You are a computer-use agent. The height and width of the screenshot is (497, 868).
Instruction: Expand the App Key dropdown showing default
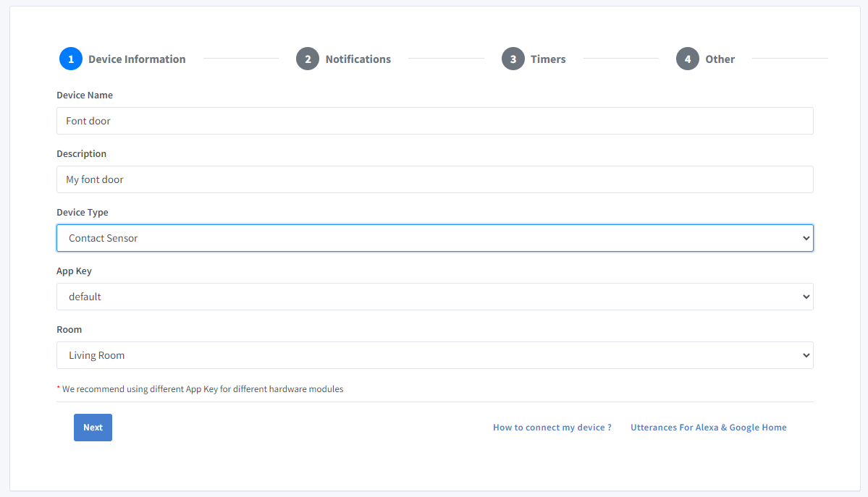pos(434,297)
